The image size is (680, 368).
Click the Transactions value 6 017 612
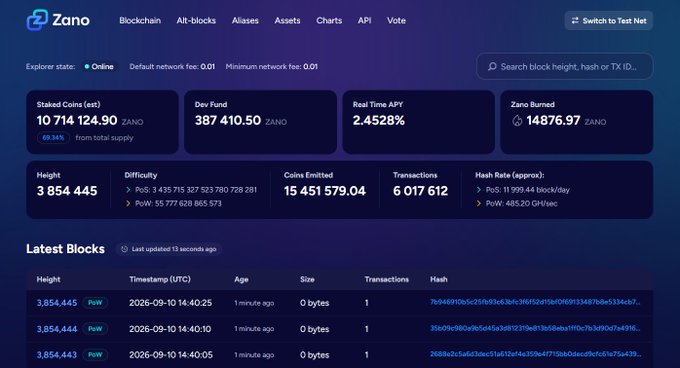click(420, 191)
